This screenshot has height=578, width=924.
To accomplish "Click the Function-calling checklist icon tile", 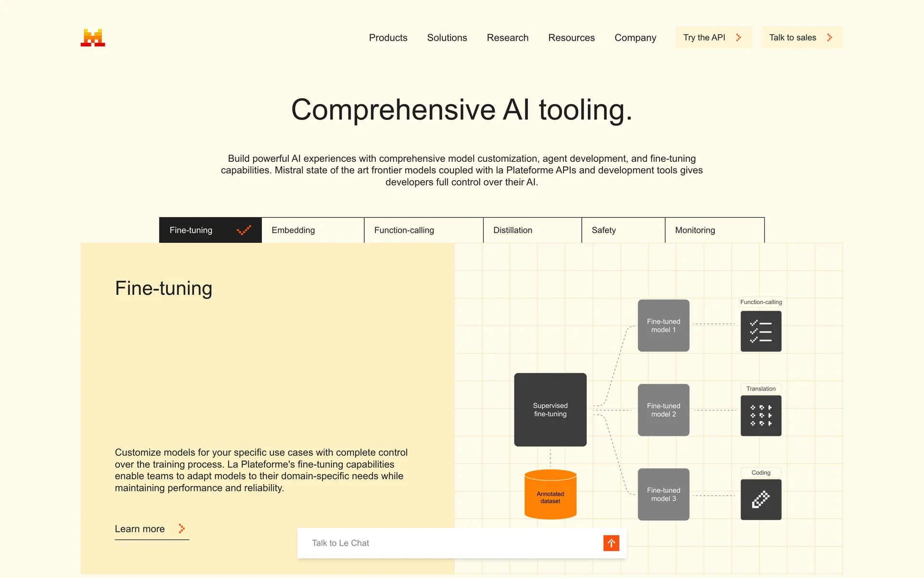I will 760,331.
